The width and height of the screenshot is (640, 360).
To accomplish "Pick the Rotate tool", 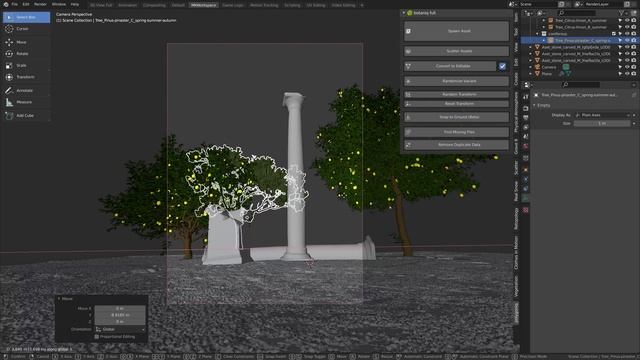I will coord(27,53).
